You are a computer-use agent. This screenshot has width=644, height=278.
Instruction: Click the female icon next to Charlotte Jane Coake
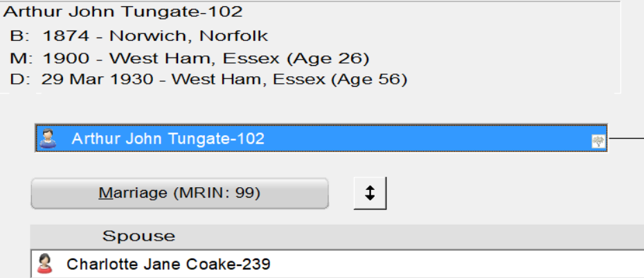point(45,263)
